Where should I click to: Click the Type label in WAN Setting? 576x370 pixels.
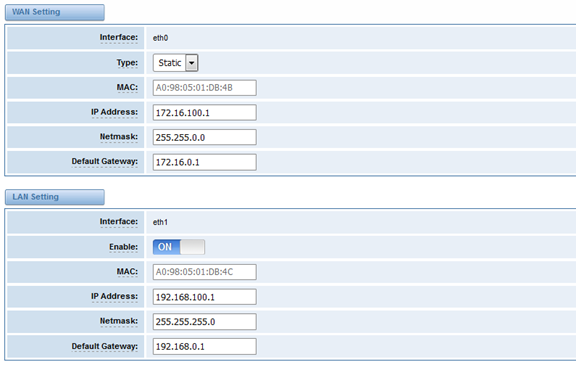[x=127, y=63]
